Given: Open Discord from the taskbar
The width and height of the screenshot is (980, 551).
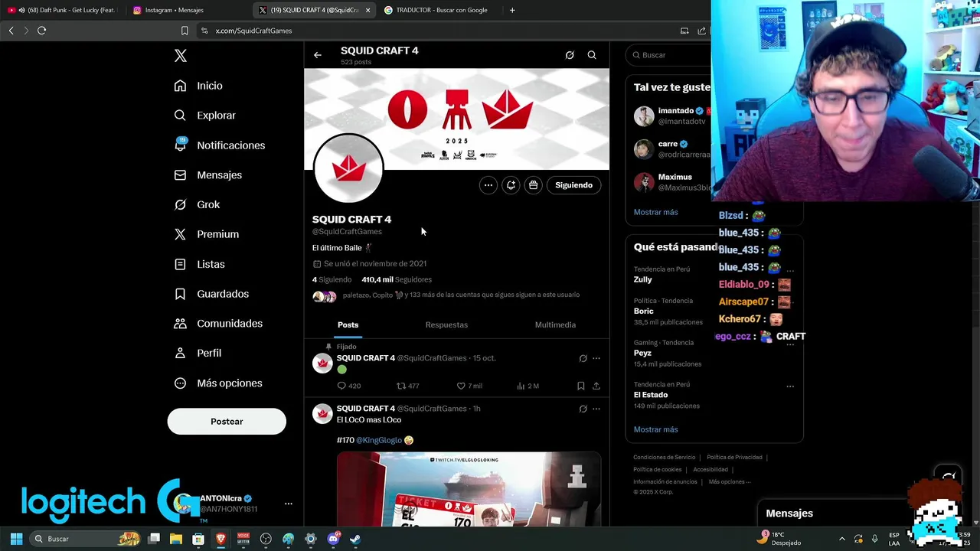Looking at the screenshot, I should pos(333,539).
